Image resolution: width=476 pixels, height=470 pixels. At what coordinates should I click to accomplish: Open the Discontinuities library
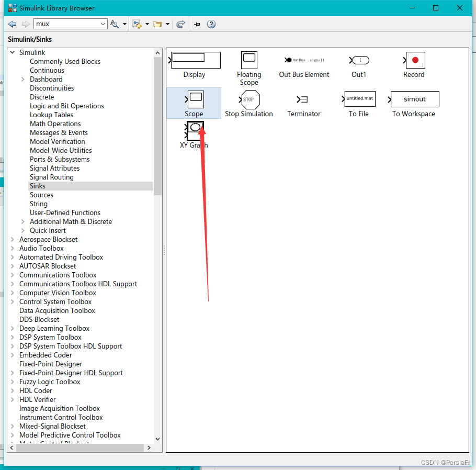(52, 88)
